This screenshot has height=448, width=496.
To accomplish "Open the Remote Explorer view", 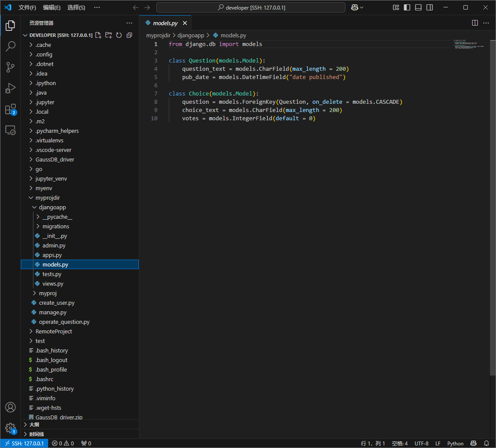I will [10, 130].
